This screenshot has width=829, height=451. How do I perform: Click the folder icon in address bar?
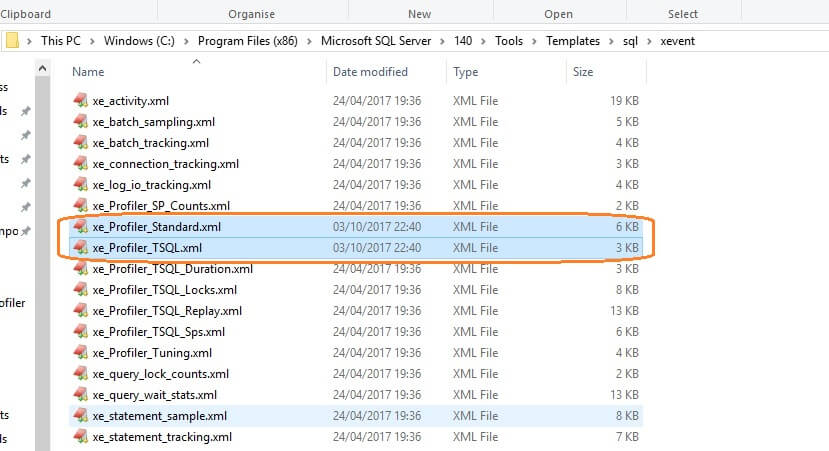13,41
